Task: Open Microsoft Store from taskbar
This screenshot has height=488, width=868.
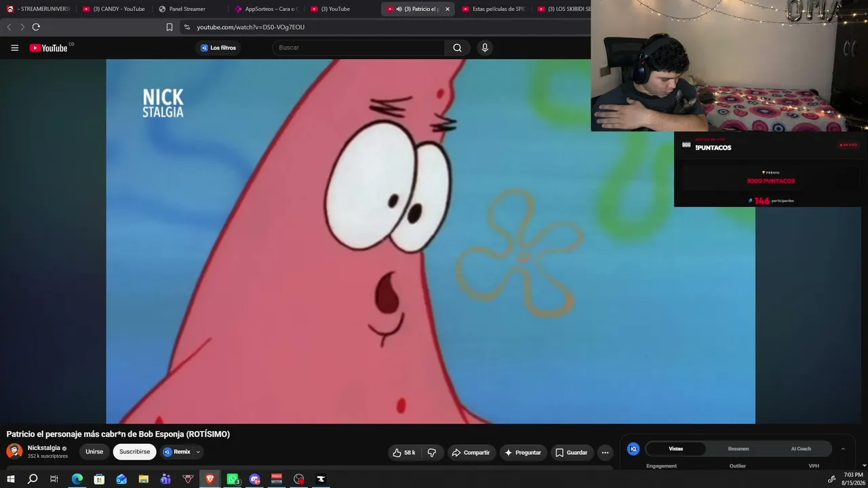Action: pos(99,479)
